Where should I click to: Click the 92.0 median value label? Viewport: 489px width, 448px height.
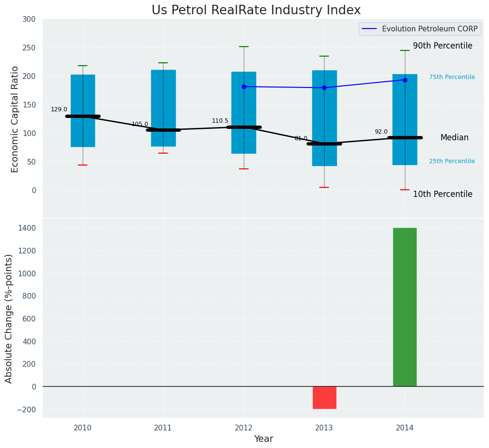(381, 132)
